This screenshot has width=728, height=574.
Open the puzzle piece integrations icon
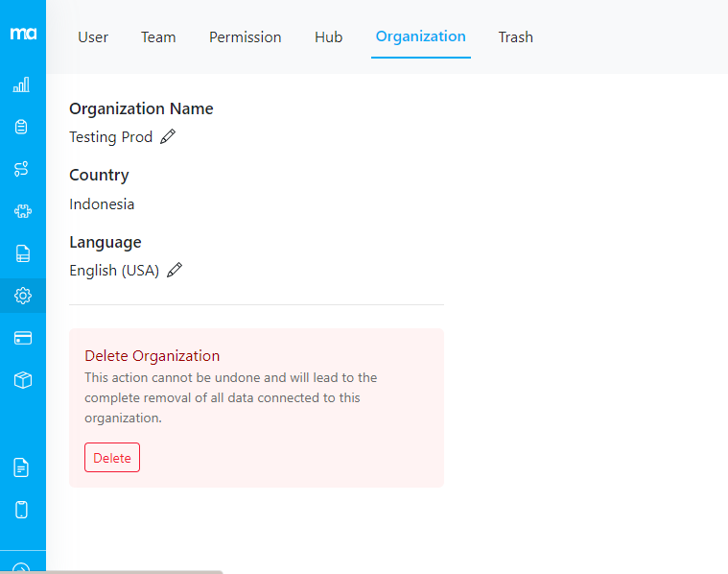click(22, 211)
